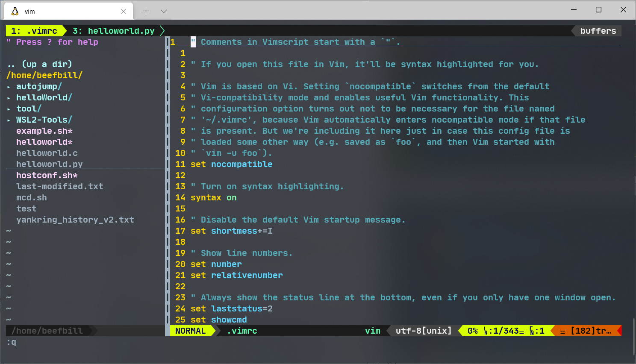Click comment 'Disable the default Vim startup message.'

click(298, 220)
